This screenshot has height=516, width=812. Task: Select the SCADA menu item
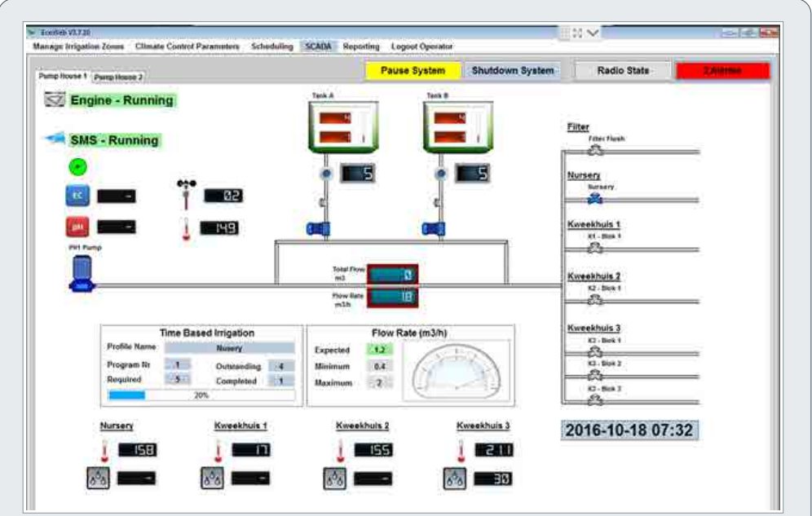coord(318,46)
